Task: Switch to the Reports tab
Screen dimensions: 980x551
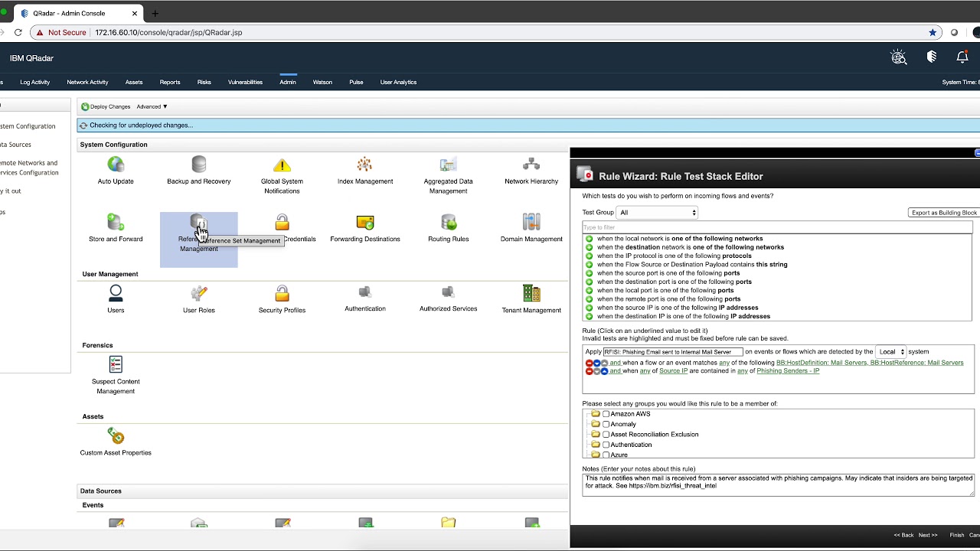Action: pos(170,82)
